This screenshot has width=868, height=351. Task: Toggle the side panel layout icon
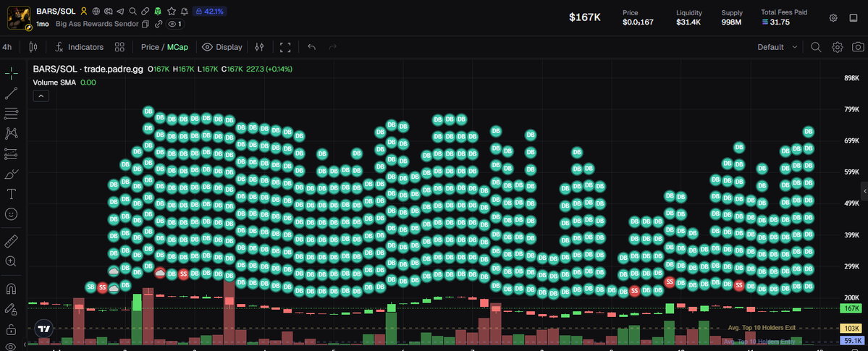854,17
